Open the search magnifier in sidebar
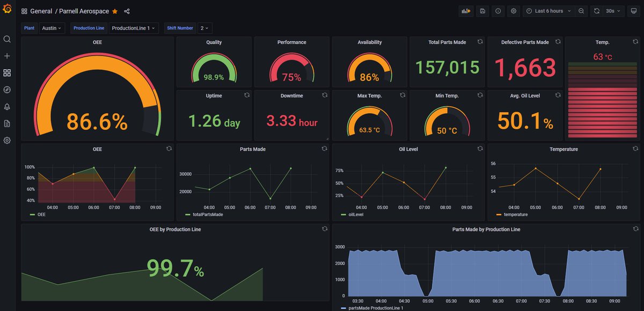The image size is (644, 311). pos(7,39)
